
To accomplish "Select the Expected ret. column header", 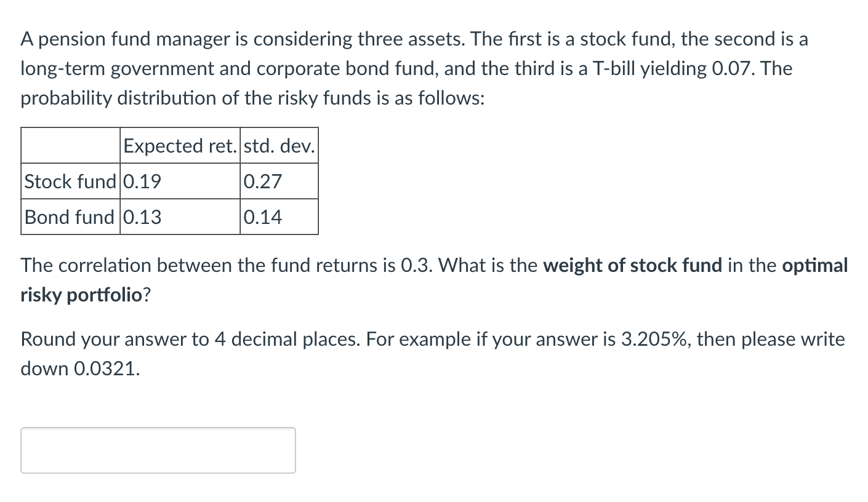I will pos(180,146).
